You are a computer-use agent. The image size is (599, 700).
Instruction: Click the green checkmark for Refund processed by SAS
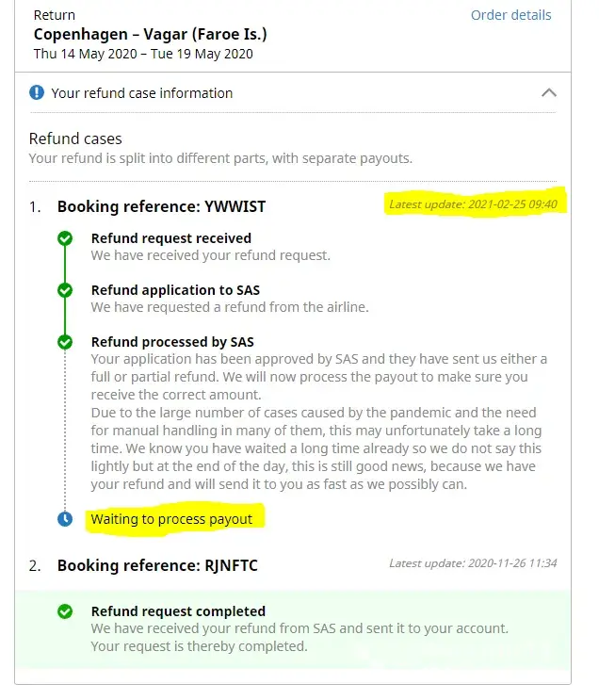65,342
